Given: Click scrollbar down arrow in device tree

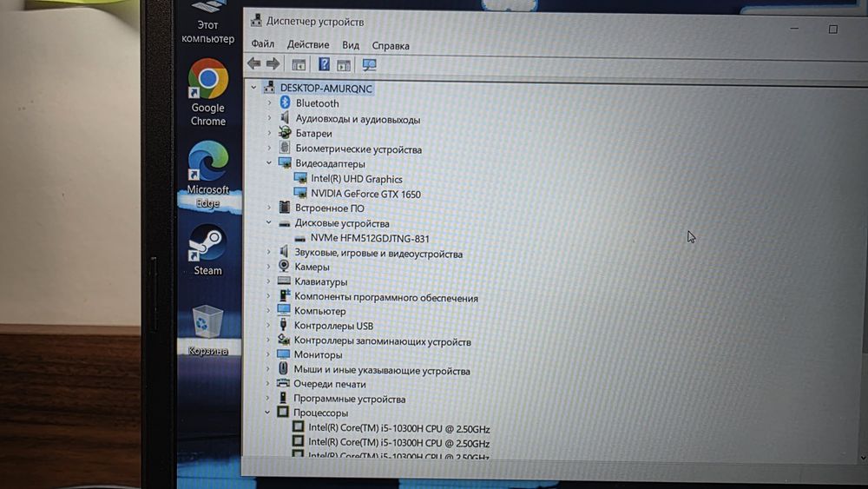Looking at the screenshot, I should tap(863, 458).
